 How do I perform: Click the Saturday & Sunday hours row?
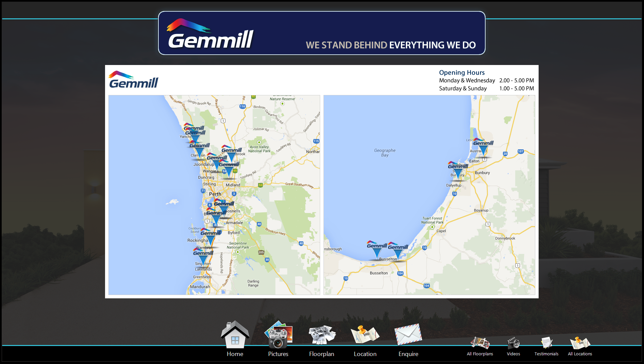(x=487, y=88)
